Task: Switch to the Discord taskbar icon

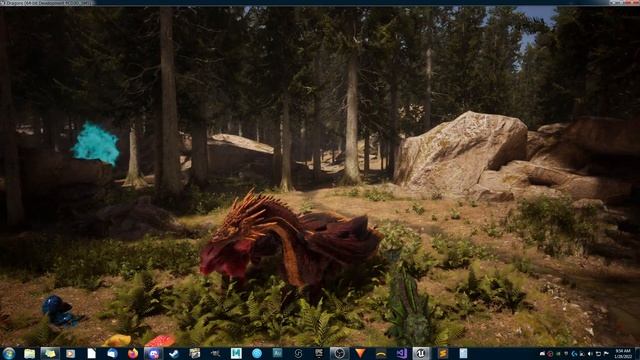Action: (153, 353)
